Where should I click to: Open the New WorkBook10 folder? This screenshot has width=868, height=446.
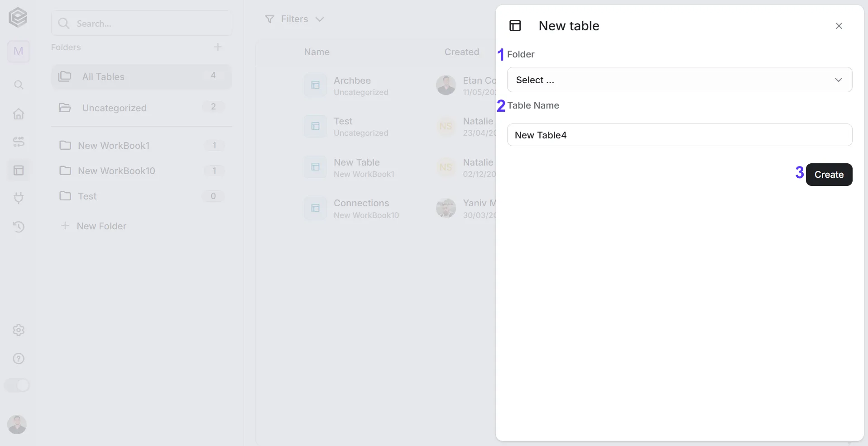point(142,171)
